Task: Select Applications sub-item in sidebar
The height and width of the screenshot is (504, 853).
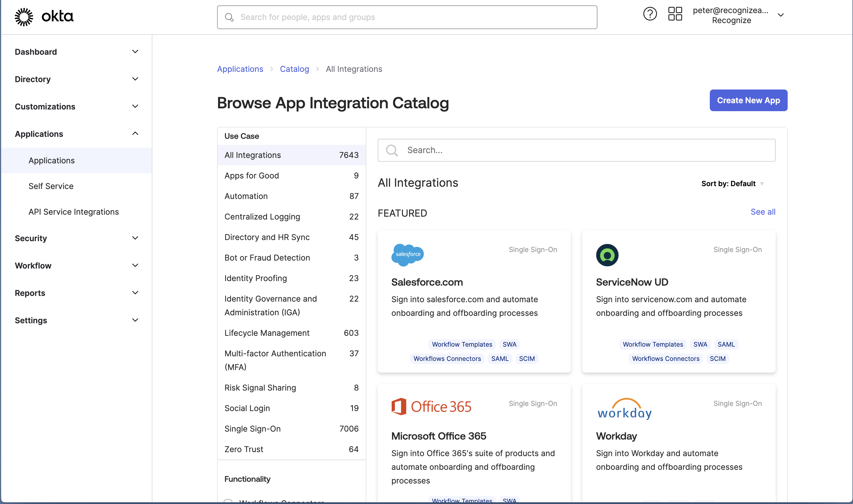Action: (x=76, y=161)
